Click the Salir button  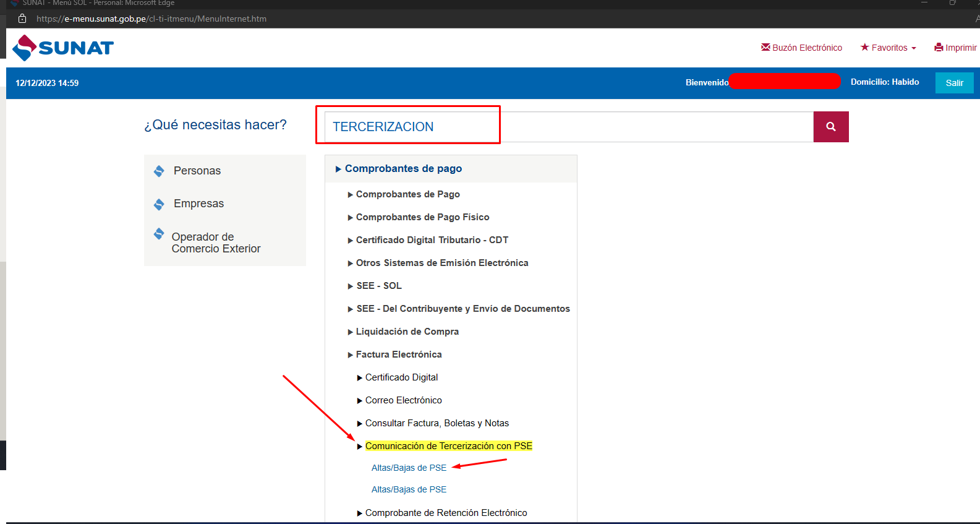point(953,83)
